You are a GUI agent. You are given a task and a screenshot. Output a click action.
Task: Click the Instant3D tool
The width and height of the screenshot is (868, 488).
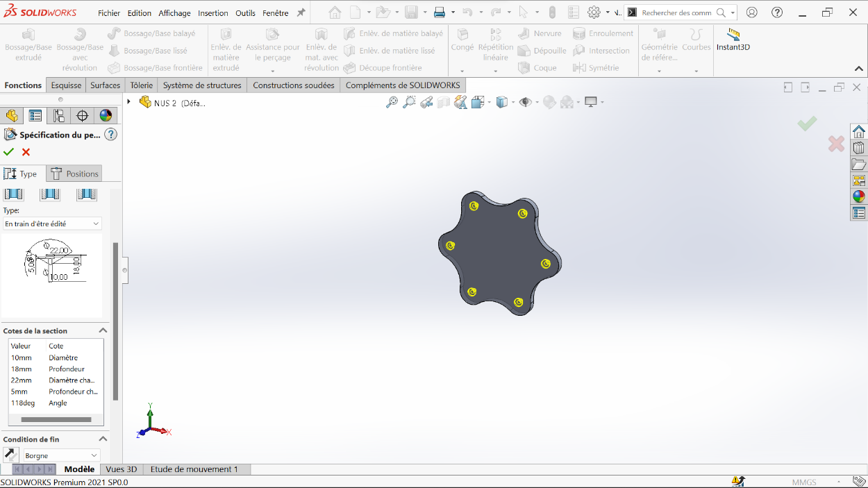click(733, 40)
